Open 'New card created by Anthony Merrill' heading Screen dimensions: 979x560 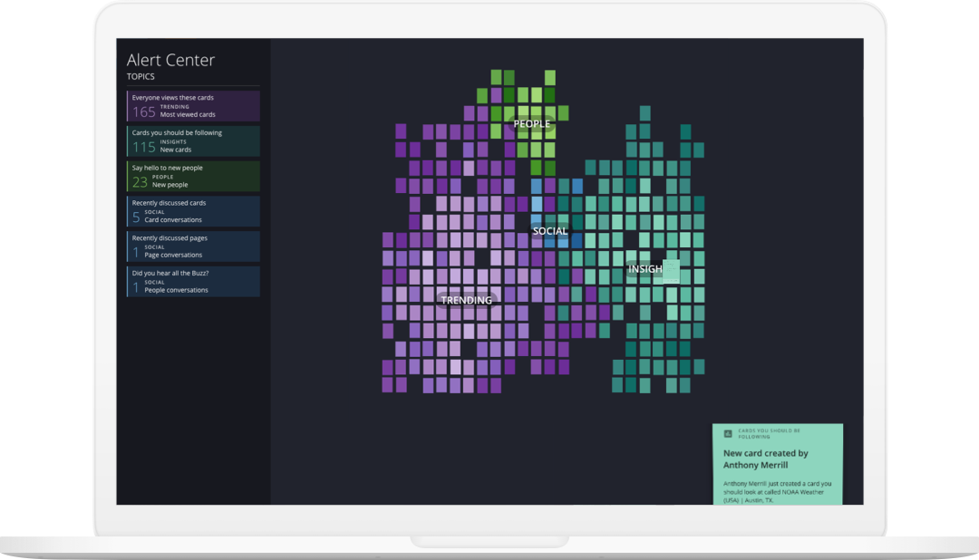765,459
